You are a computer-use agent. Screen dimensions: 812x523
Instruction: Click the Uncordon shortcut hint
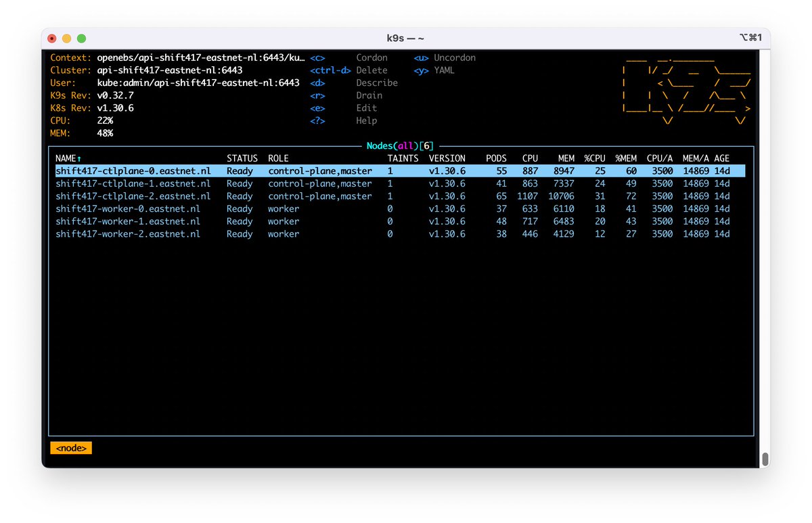point(455,58)
